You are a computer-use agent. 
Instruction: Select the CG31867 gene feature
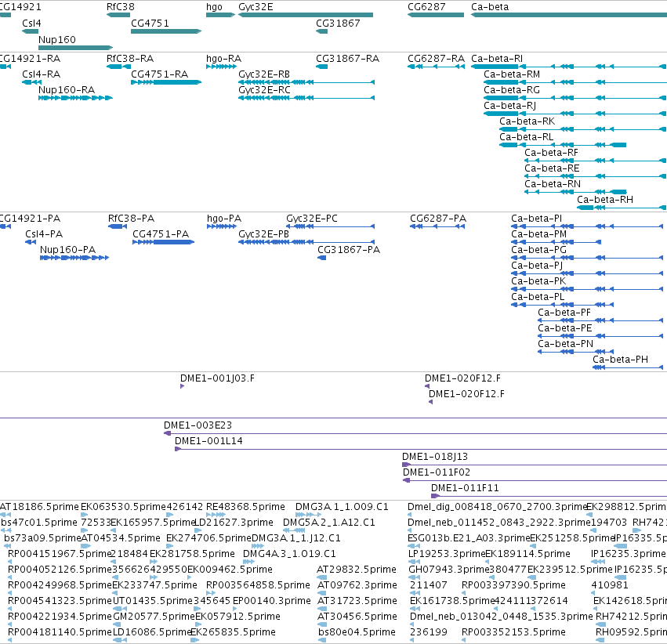321,31
